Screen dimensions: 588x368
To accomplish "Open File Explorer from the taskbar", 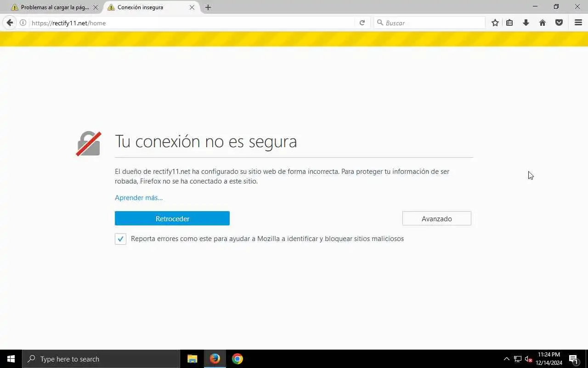I will [192, 359].
